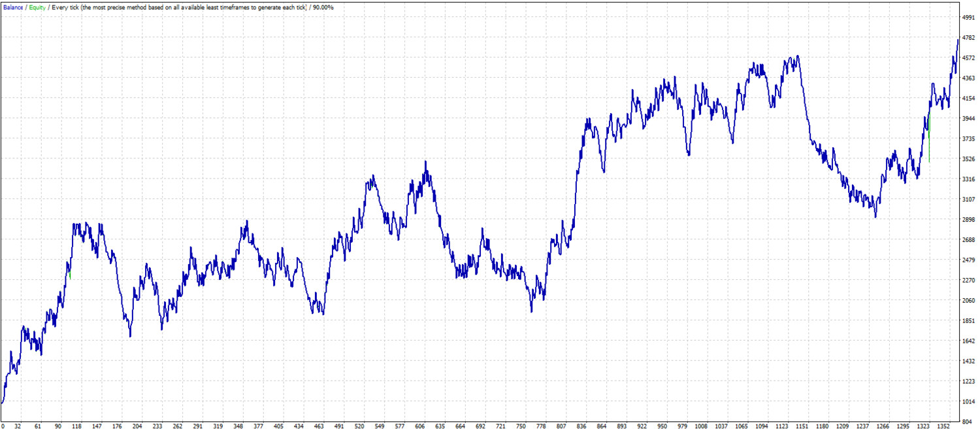Image resolution: width=980 pixels, height=429 pixels.
Task: Click trade number 664 on x-axis
Action: click(x=460, y=425)
